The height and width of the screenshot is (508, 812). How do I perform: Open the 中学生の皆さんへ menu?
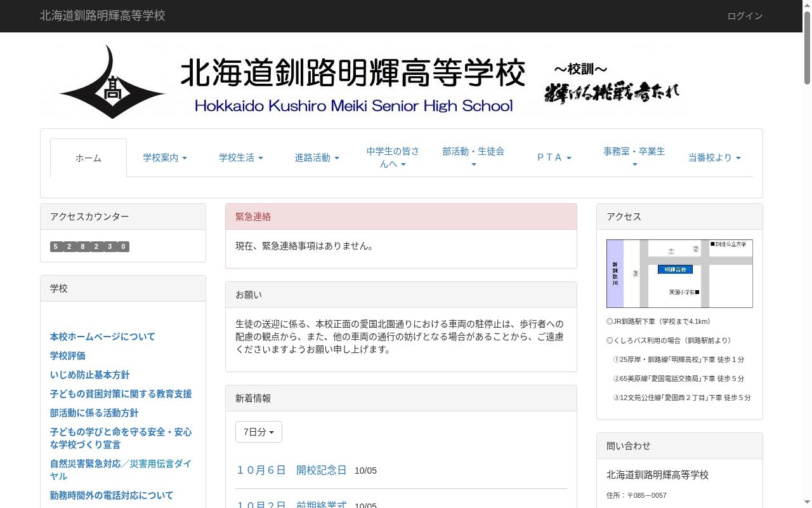[x=393, y=157]
